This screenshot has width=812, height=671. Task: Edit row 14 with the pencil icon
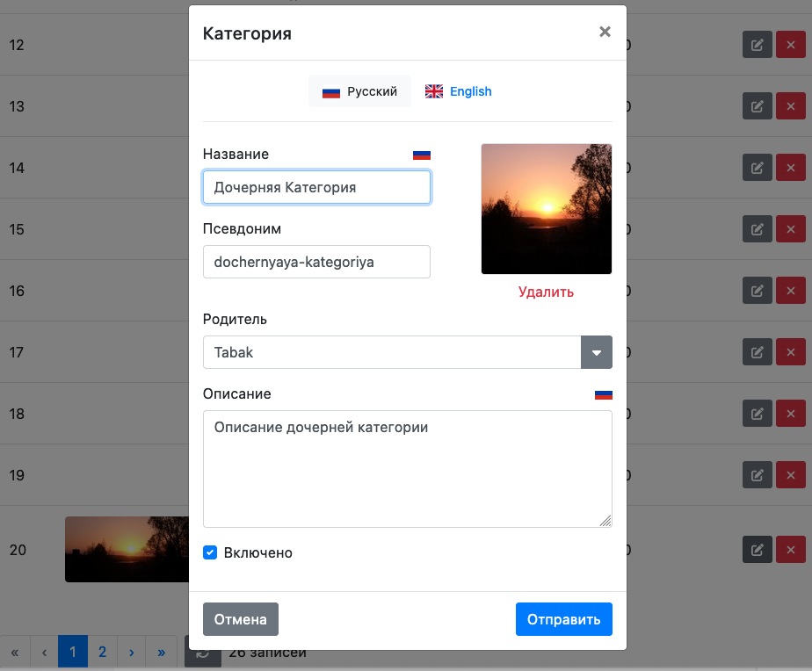click(758, 168)
